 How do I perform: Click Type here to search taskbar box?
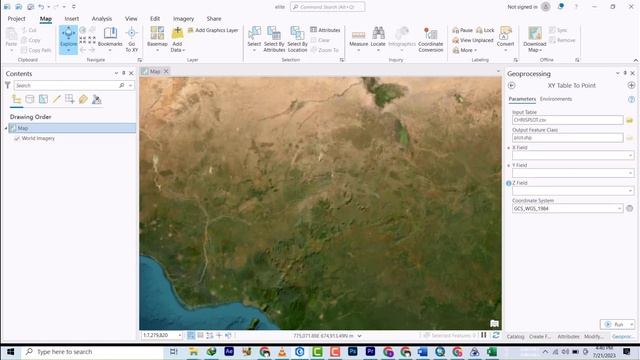[94, 351]
